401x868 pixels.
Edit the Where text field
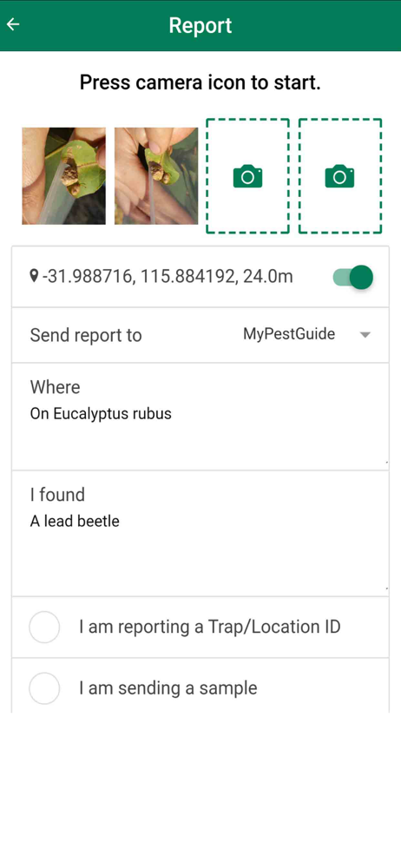tap(200, 417)
